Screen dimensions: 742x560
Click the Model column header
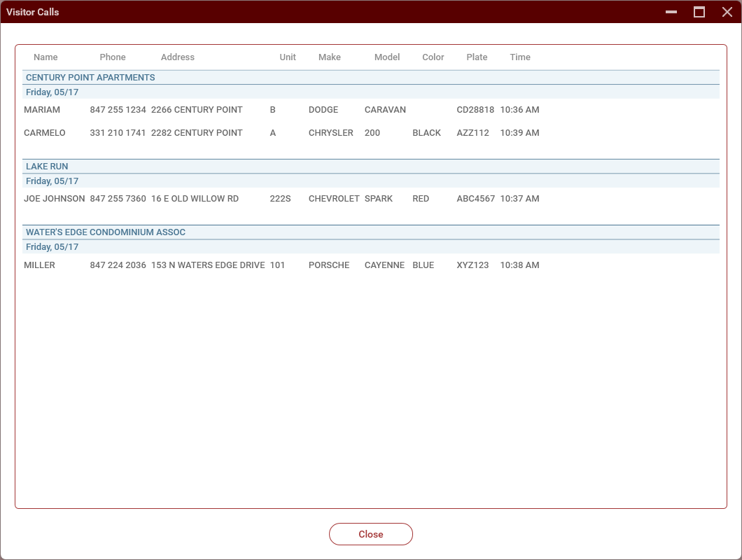tap(387, 57)
